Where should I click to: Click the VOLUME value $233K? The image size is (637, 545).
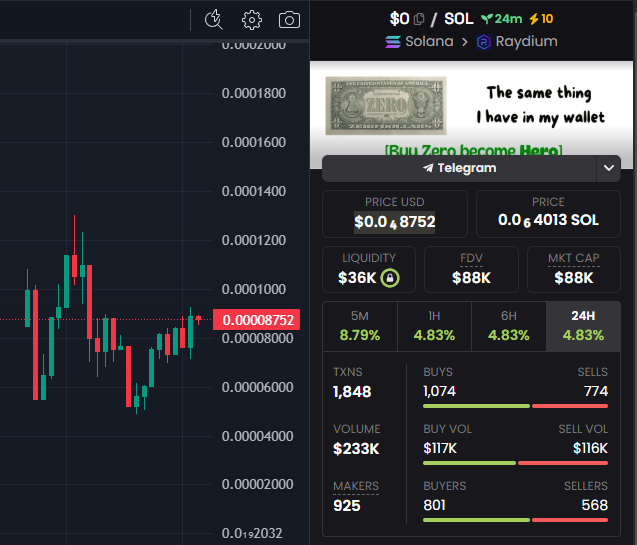point(356,449)
